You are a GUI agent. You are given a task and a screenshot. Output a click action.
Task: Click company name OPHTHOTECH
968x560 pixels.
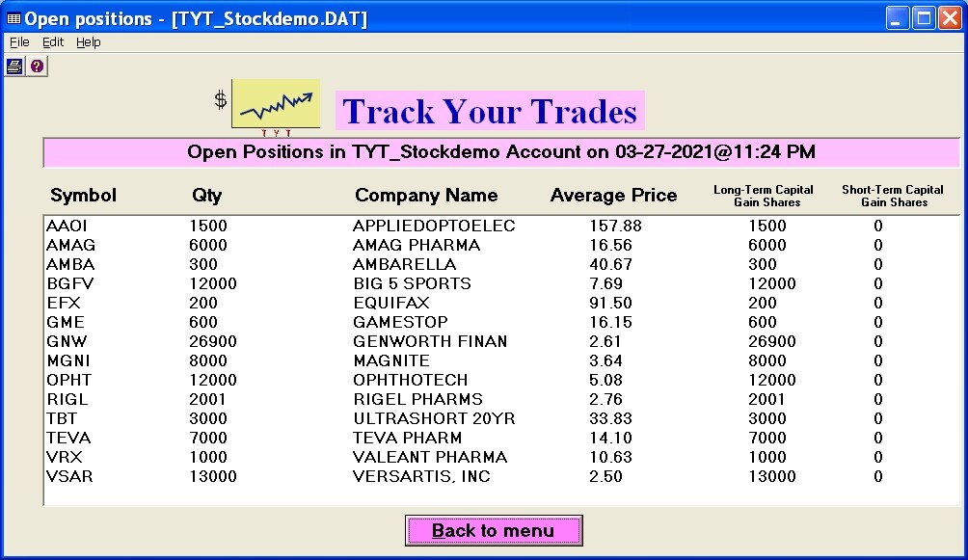[x=411, y=380]
